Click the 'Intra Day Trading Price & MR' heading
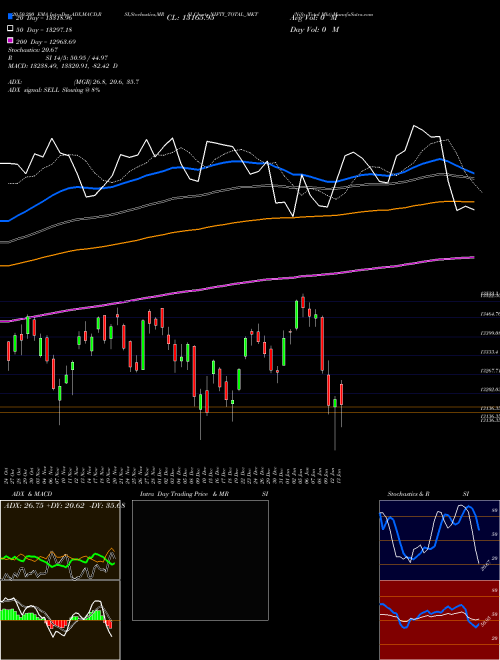The width and height of the screenshot is (500, 660). [x=184, y=494]
